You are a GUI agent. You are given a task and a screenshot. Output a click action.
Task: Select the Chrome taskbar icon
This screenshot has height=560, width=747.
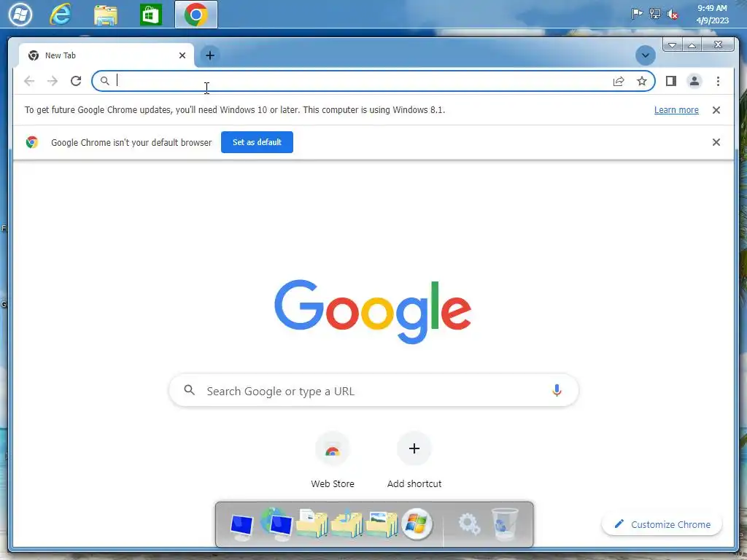click(196, 15)
